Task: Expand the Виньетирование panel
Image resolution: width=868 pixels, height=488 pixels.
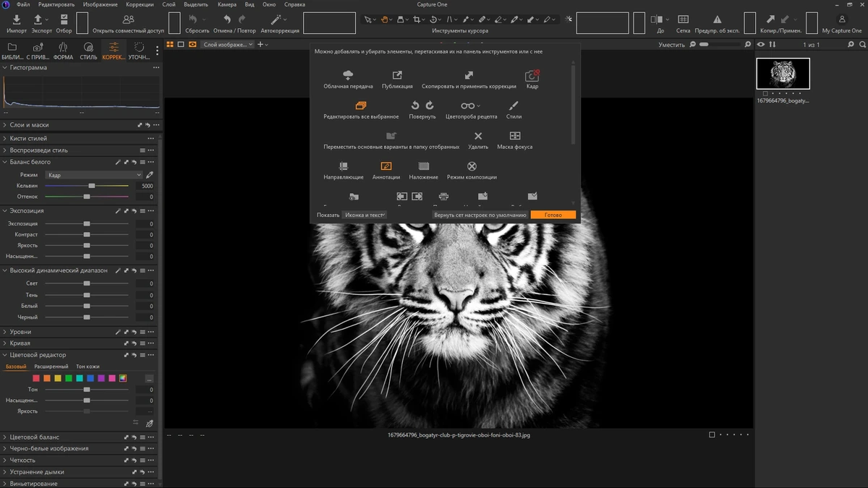Action: click(5, 483)
